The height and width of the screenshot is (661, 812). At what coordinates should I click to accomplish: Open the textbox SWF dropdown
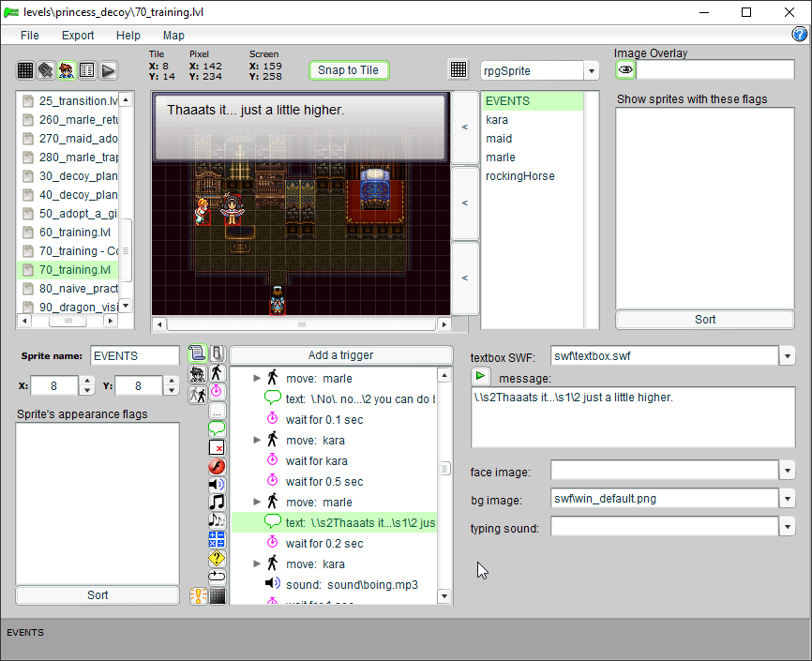(x=788, y=356)
